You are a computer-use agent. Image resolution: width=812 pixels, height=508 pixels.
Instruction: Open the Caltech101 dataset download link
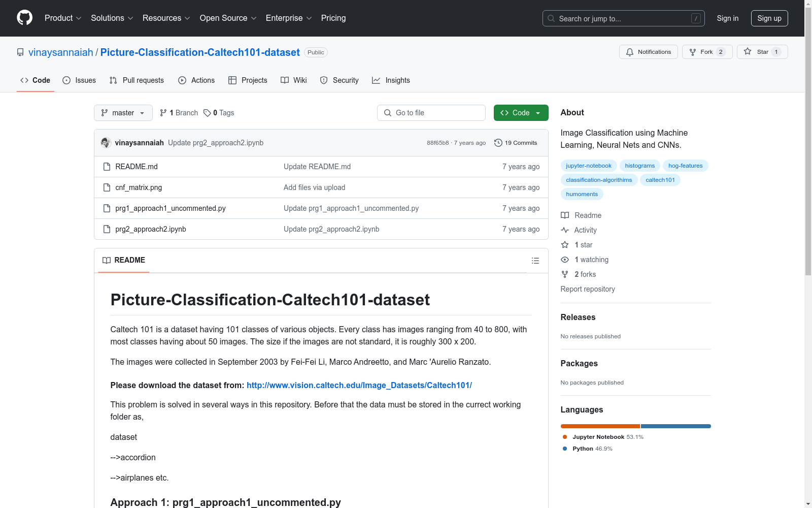[x=359, y=385]
